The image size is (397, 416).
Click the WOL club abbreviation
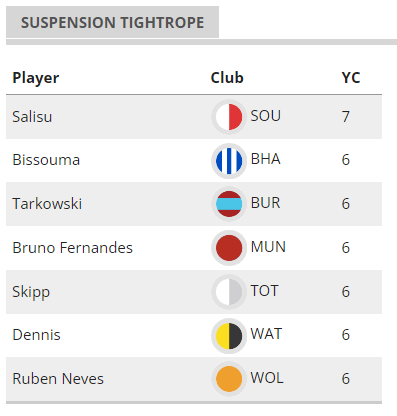[x=267, y=378]
